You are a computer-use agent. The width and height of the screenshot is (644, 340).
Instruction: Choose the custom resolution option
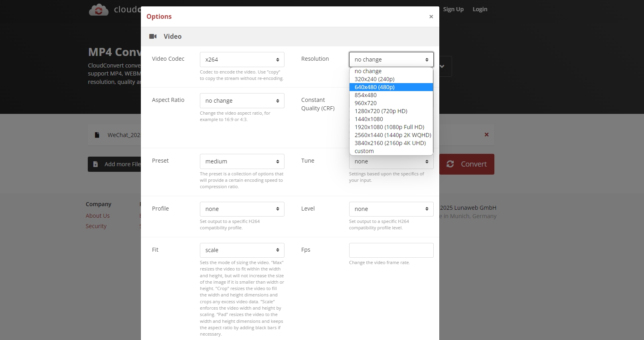[391, 151]
